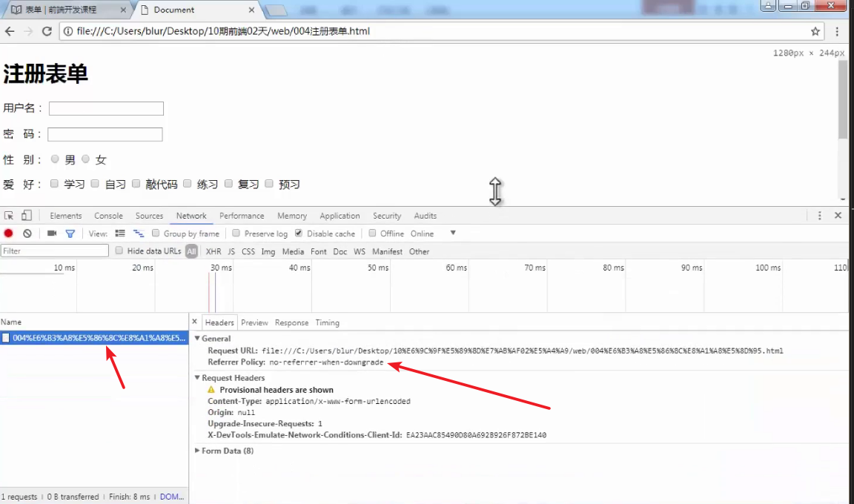Screen dimensions: 854x504
Task: Check the Hide data URLs checkbox
Action: (119, 251)
